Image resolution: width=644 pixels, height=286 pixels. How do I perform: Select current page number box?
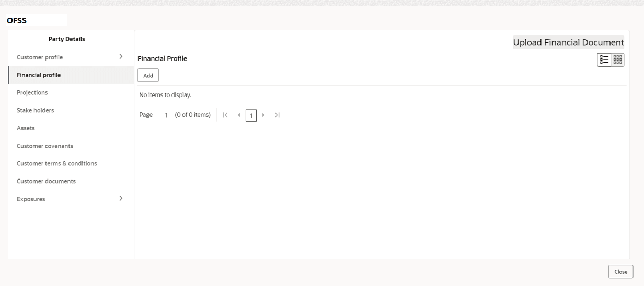tap(251, 116)
